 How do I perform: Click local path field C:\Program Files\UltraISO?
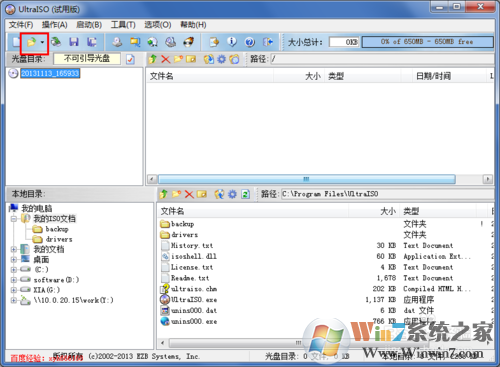pos(387,194)
